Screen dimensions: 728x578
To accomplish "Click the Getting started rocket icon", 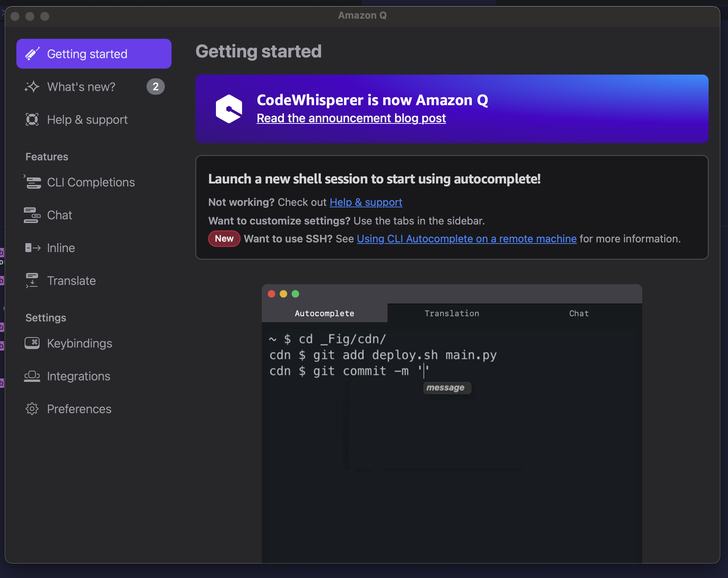I will coord(32,54).
